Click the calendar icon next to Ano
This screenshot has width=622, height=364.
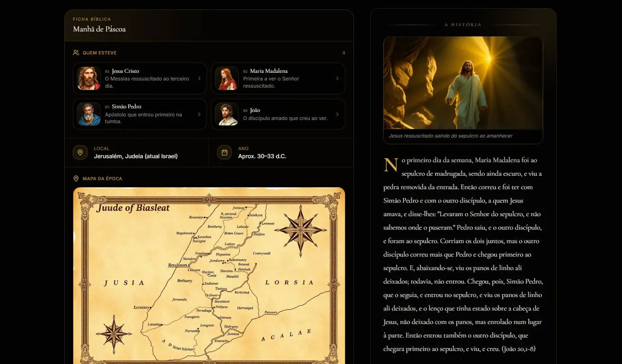point(224,152)
